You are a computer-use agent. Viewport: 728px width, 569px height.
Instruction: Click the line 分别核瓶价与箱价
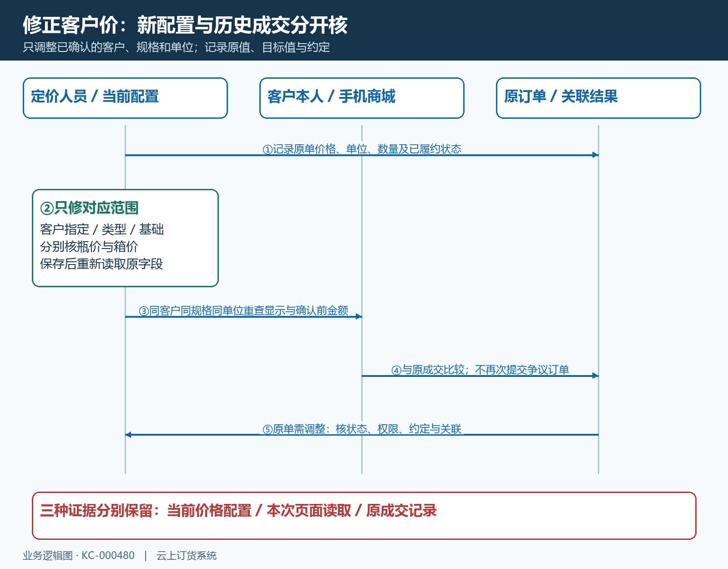pyautogui.click(x=89, y=247)
